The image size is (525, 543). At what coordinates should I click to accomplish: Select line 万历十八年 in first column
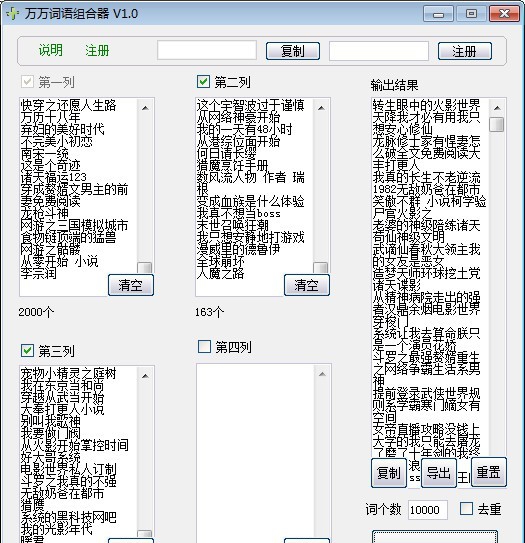[x=51, y=117]
